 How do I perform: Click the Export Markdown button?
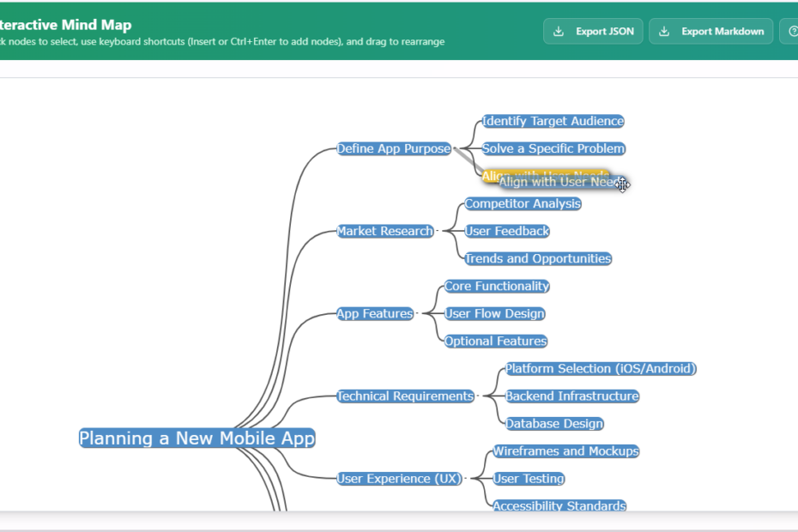pyautogui.click(x=710, y=30)
